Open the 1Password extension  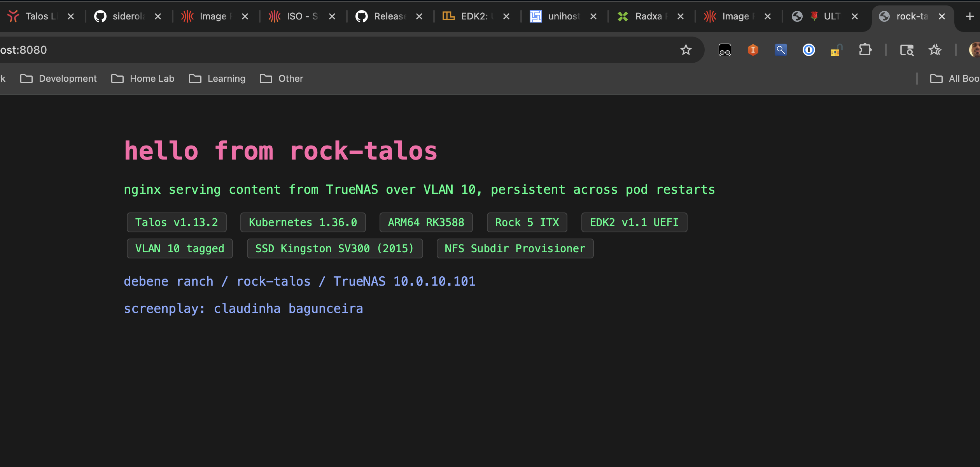coord(809,50)
